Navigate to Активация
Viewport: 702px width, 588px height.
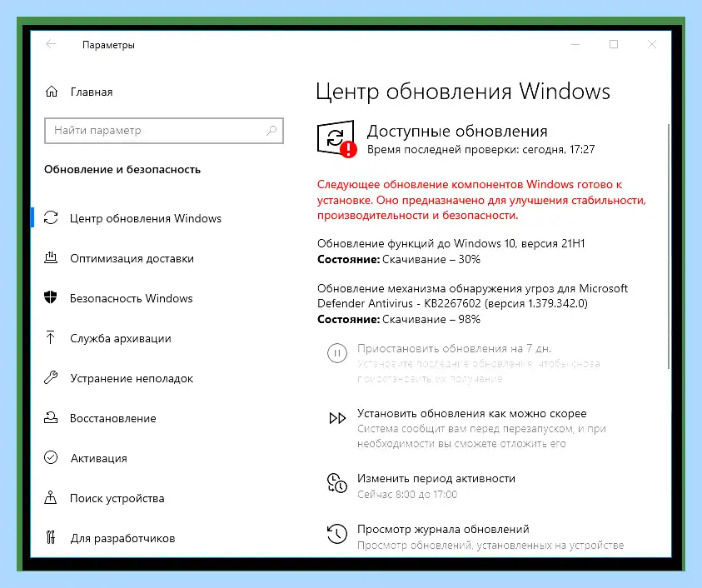[98, 458]
